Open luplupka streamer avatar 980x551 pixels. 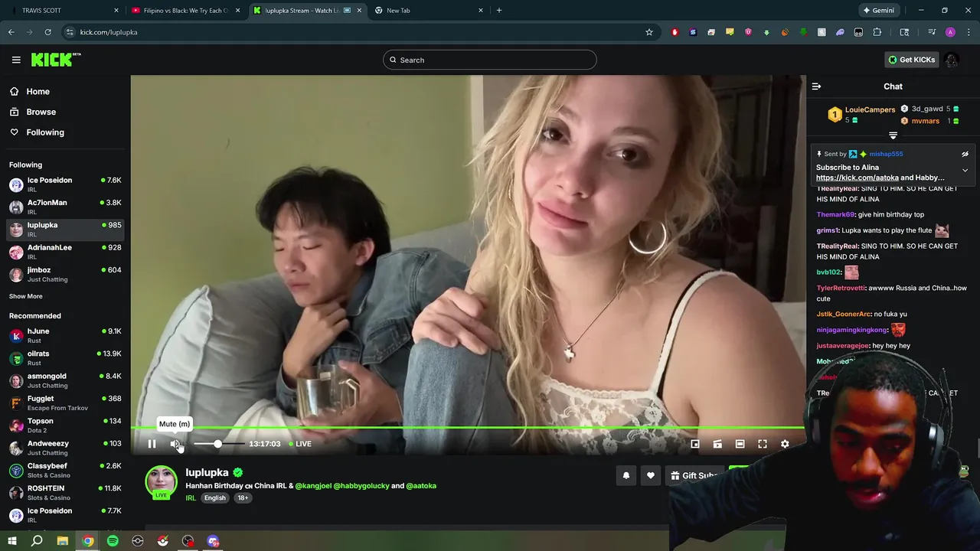(x=161, y=482)
